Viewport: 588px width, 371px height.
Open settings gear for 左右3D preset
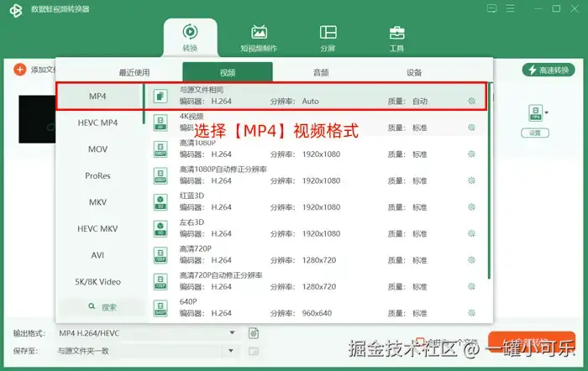click(x=472, y=233)
